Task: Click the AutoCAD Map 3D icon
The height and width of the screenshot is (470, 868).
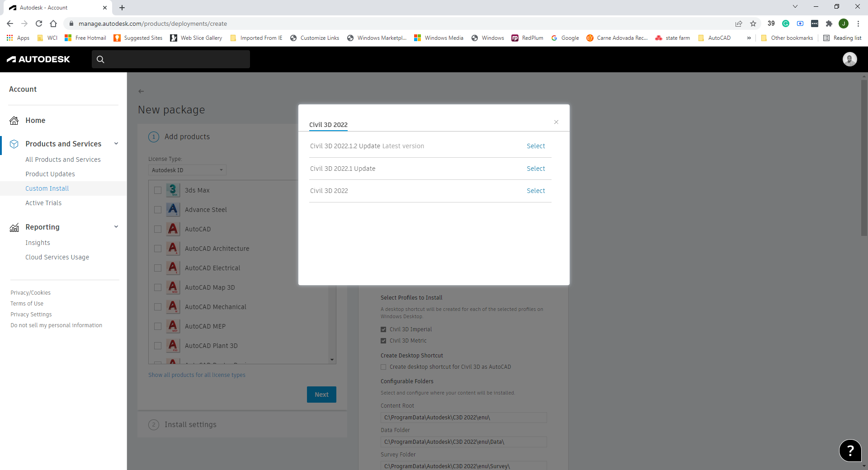Action: point(173,287)
